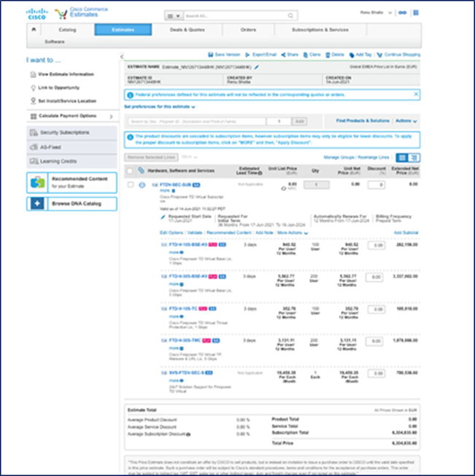Screen dimensions: 475x476
Task: Click the Recommended Content puzzle icon
Action: click(37, 183)
